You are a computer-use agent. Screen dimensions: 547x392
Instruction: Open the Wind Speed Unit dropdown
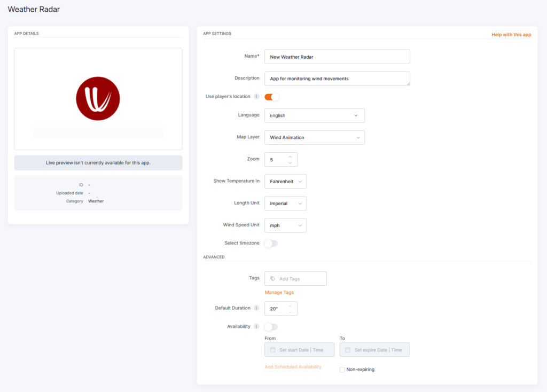pyautogui.click(x=285, y=225)
